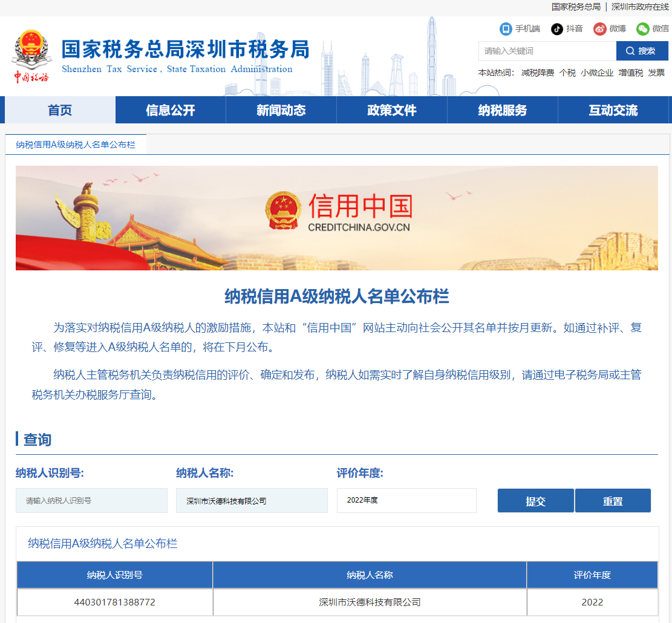Open the 纳税服务 navigation menu
Screen dimensions: 672x623
point(502,110)
